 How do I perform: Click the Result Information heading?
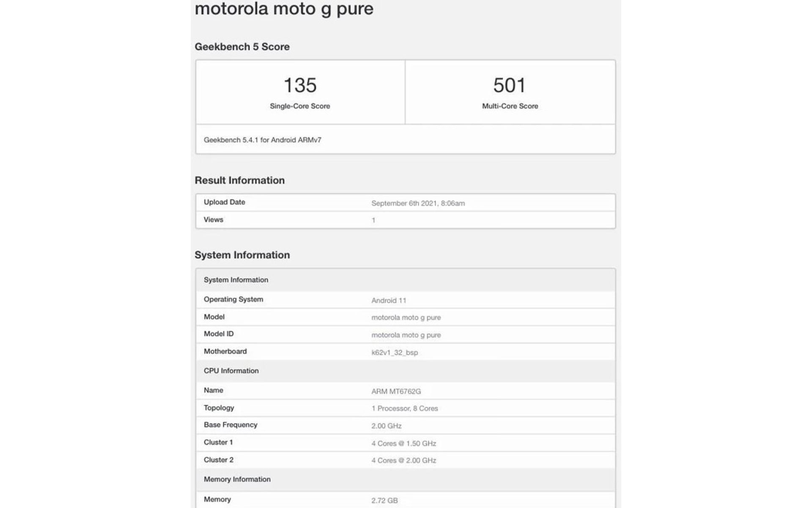click(x=240, y=180)
